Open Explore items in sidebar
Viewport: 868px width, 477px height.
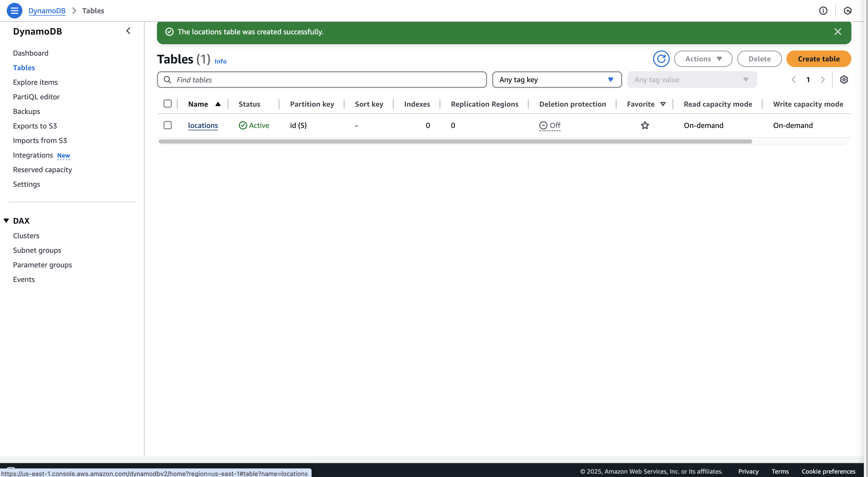(35, 82)
